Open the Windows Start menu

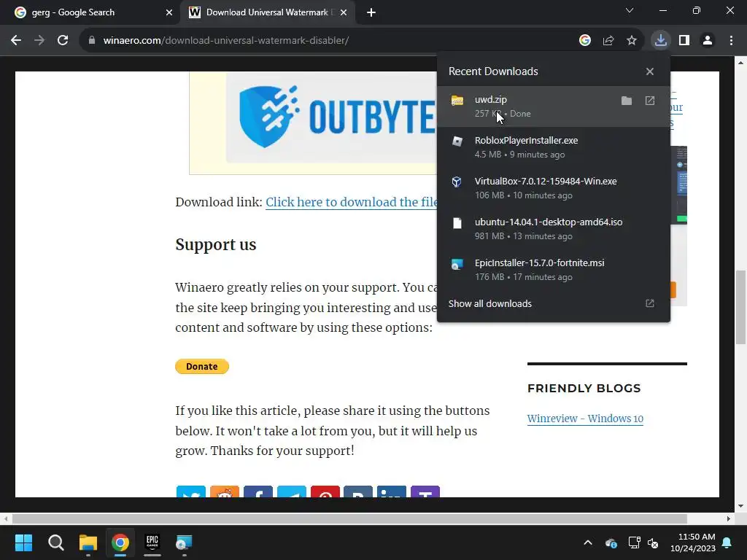point(23,542)
